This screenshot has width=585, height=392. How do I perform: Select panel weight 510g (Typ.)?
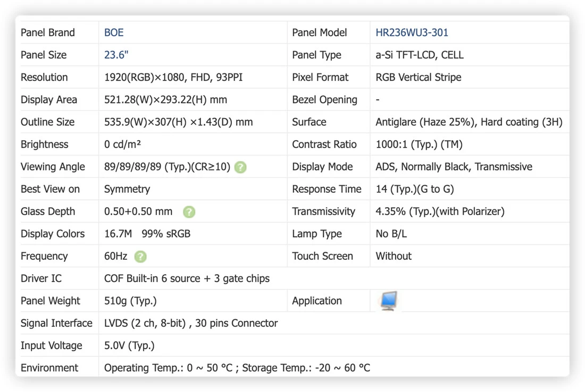(130, 301)
